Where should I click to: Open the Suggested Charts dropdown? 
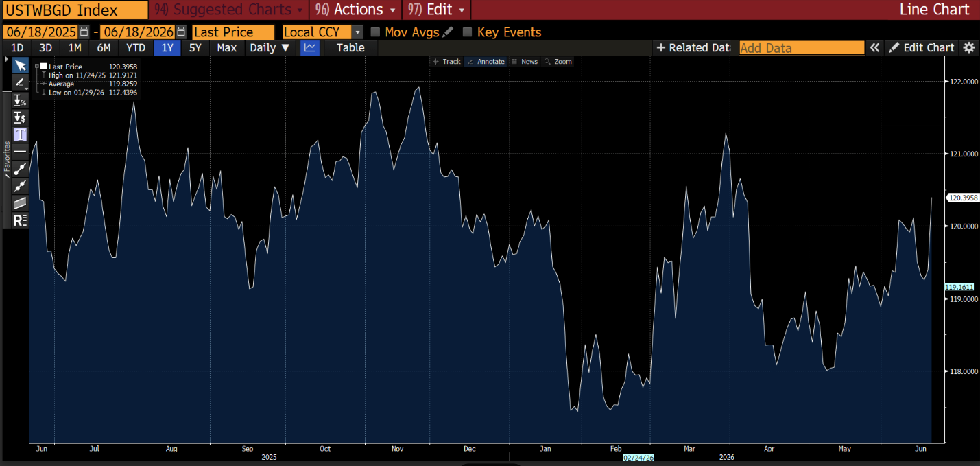(228, 10)
